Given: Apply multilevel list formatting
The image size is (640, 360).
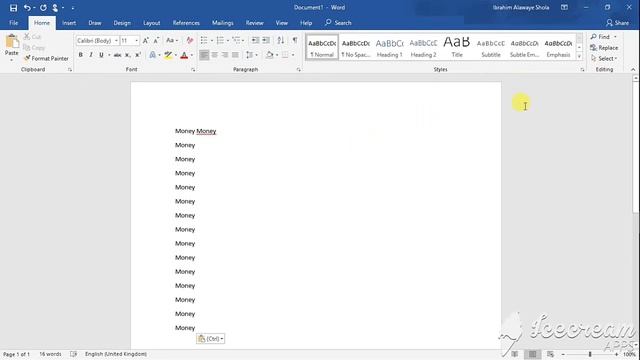Looking at the screenshot, I should pyautogui.click(x=236, y=40).
